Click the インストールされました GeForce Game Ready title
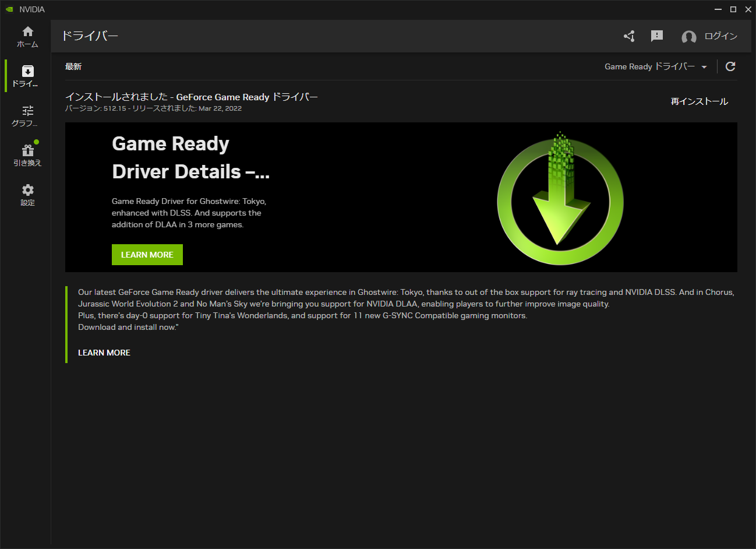The height and width of the screenshot is (549, 756). pos(192,97)
